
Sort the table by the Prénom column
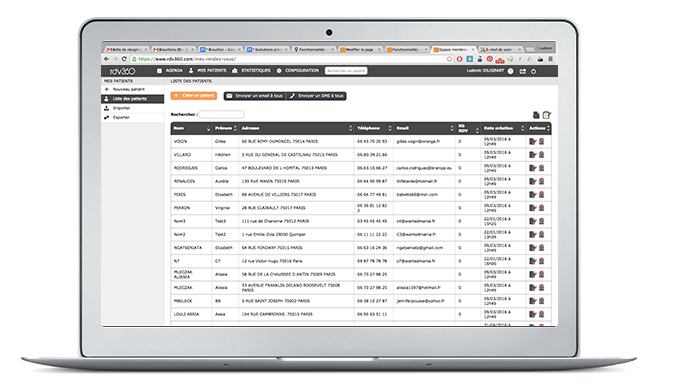[226, 128]
